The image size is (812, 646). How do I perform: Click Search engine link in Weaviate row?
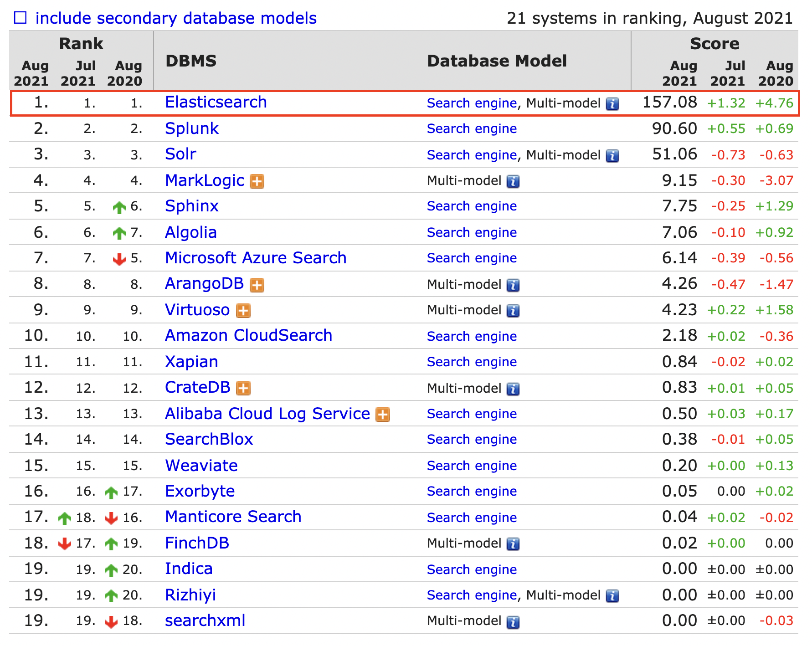[472, 466]
